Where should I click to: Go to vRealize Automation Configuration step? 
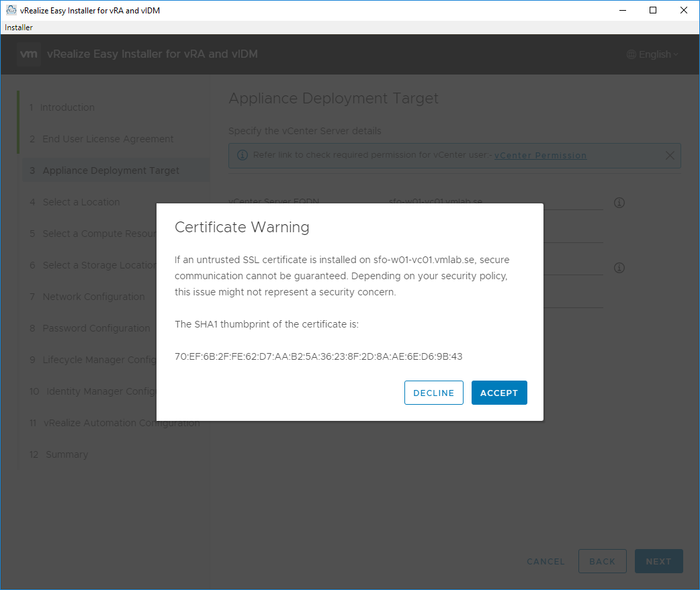115,423
